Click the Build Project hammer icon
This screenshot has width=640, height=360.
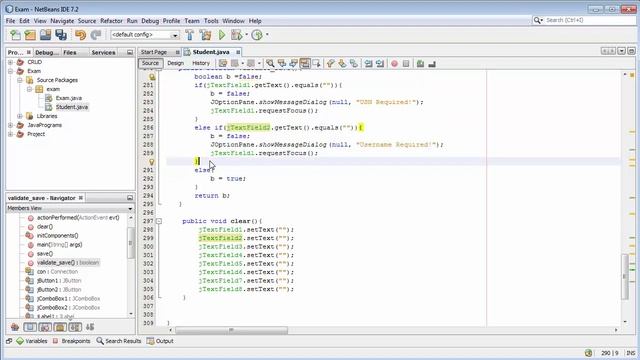[190, 35]
